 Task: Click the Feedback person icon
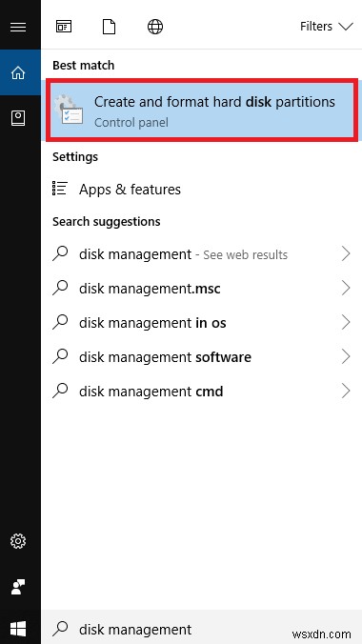click(18, 587)
